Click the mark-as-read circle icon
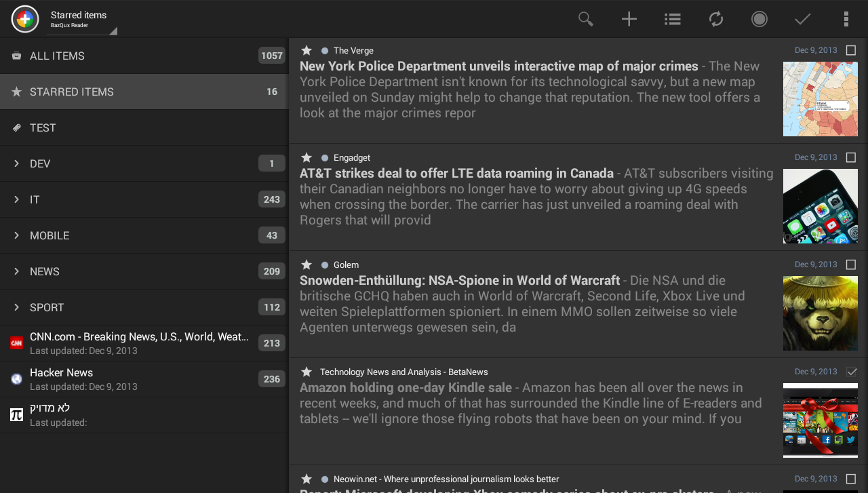Viewport: 868px width, 493px height. [x=759, y=19]
